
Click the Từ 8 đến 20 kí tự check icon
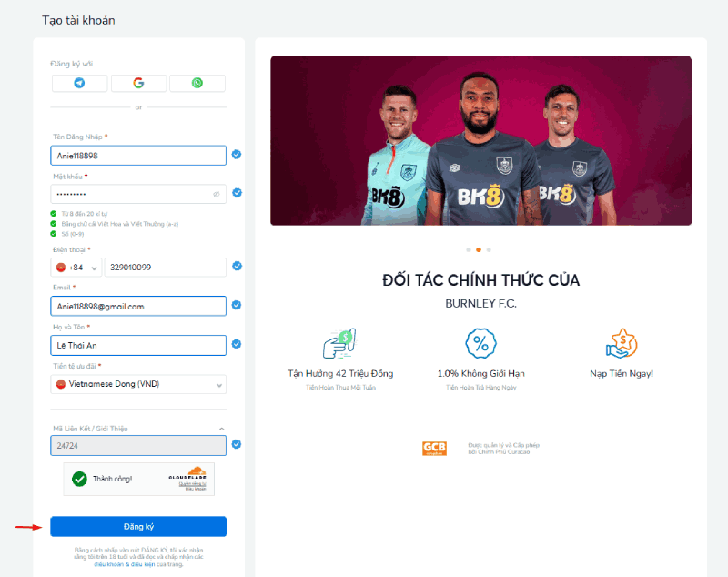point(54,214)
